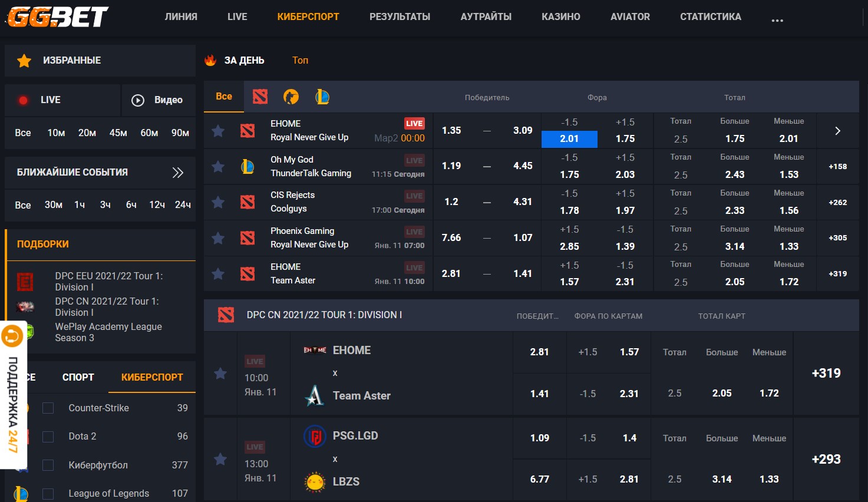Open the Поддержка 24/7 support widget

pos(13,395)
